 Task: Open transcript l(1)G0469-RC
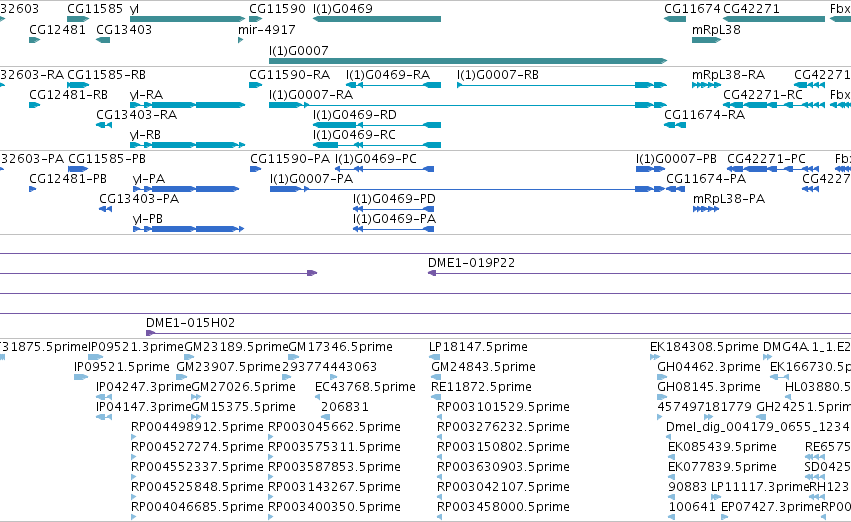coord(354,135)
